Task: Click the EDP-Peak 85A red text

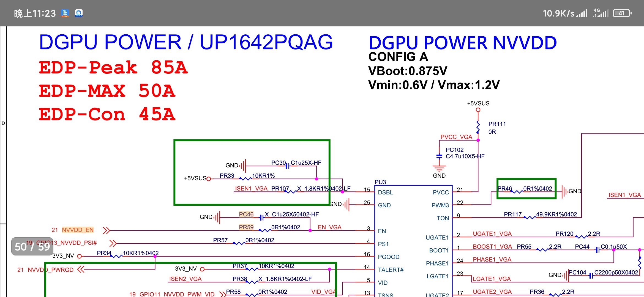Action: pos(113,68)
